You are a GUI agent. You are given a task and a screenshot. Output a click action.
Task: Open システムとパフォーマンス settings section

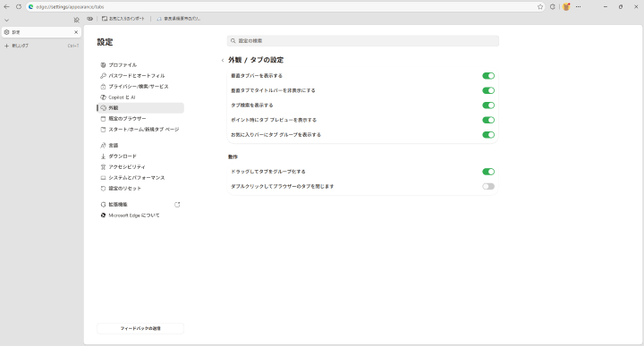point(140,177)
